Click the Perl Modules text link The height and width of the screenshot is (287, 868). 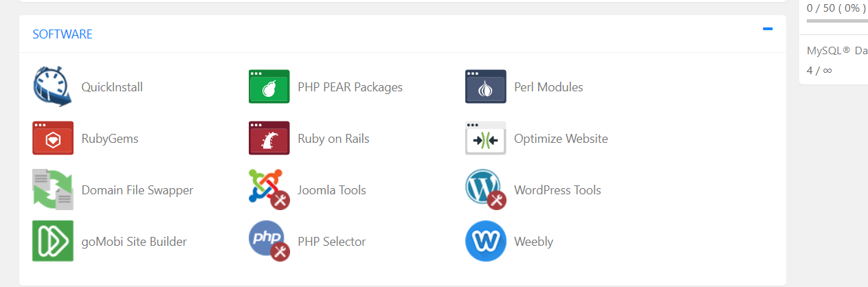tap(548, 87)
